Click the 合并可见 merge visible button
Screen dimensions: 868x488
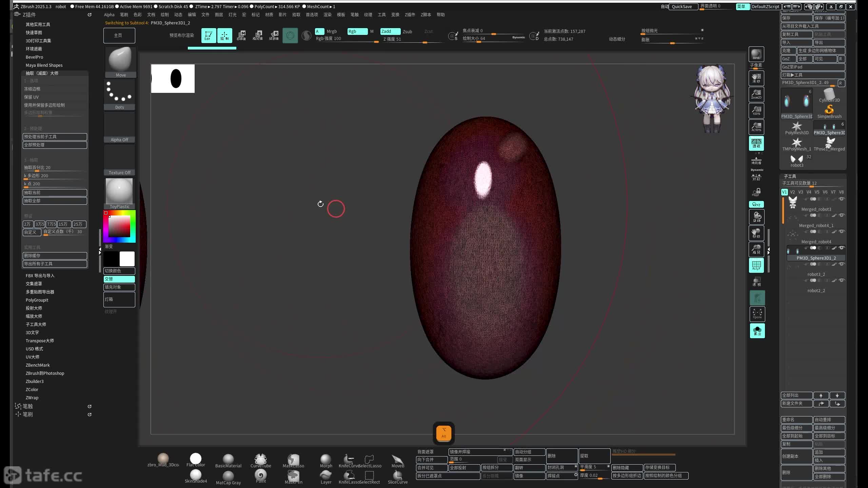coord(432,468)
